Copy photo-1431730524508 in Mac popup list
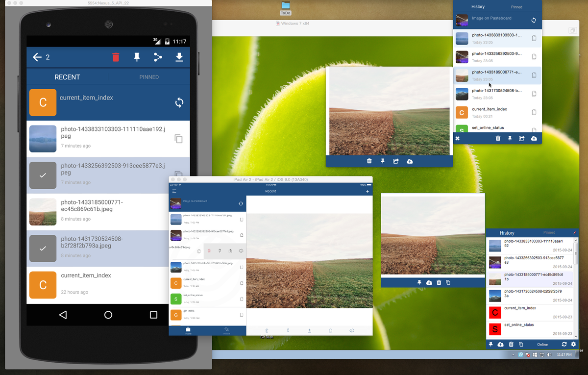This screenshot has height=375, width=588. pyautogui.click(x=534, y=94)
